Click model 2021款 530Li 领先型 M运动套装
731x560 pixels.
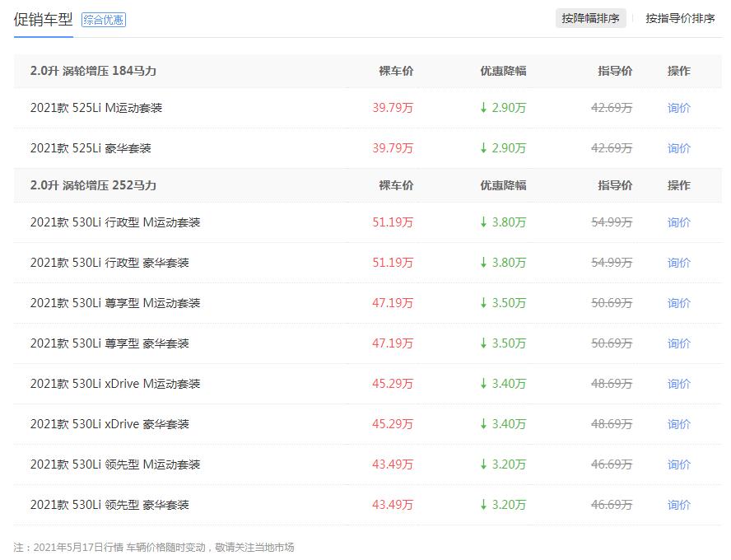pyautogui.click(x=115, y=464)
